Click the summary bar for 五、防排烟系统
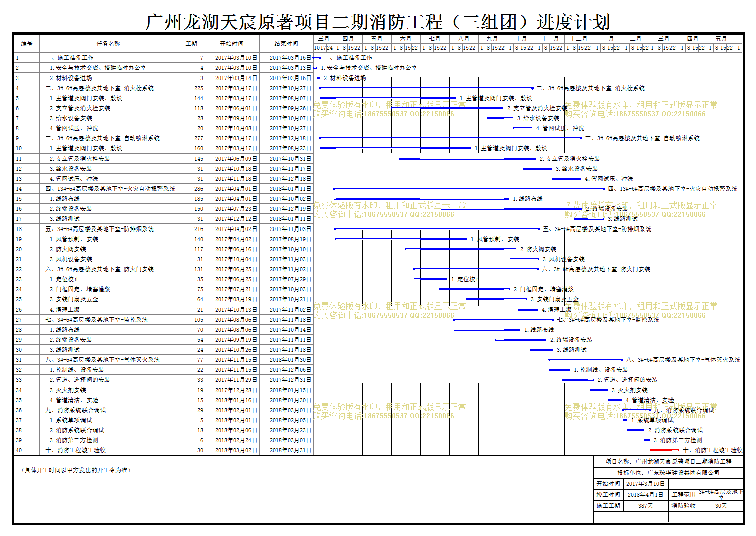Screen dimensions: 756x536 [437, 229]
